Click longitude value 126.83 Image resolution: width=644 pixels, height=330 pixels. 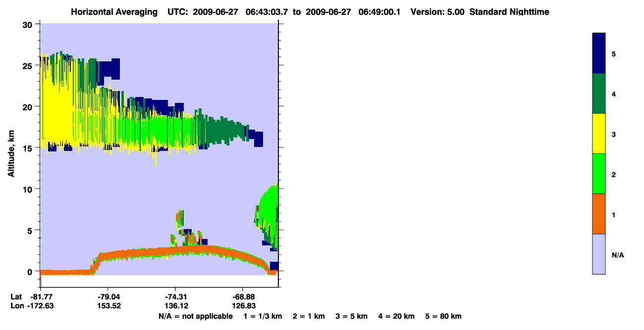pos(243,306)
